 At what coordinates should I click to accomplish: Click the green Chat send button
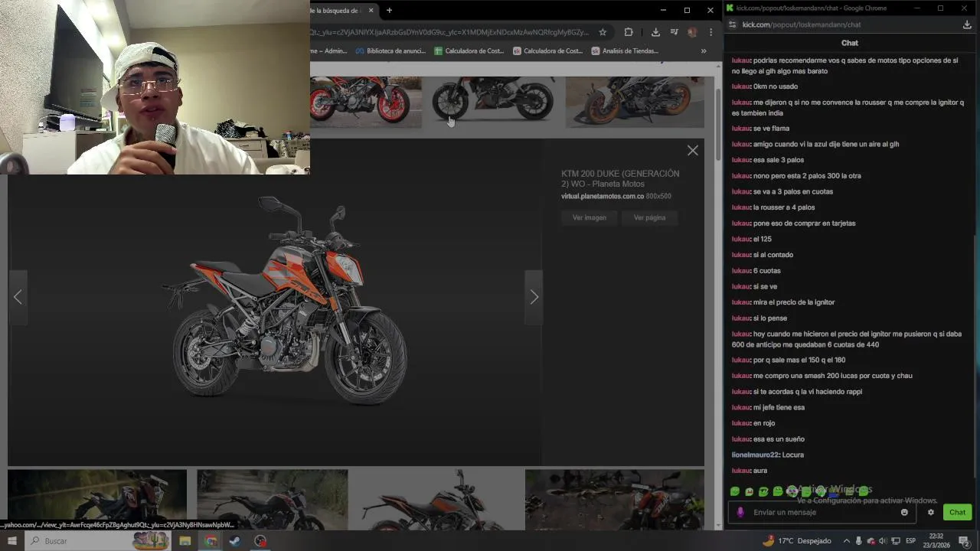pyautogui.click(x=957, y=513)
